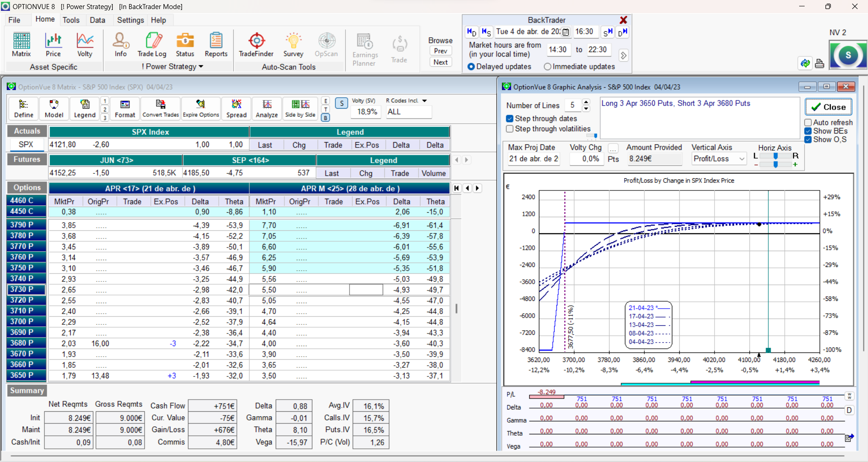Screen dimensions: 868x462
Task: Open the Vertical Axis Profit/Loss dropdown
Action: pos(742,159)
